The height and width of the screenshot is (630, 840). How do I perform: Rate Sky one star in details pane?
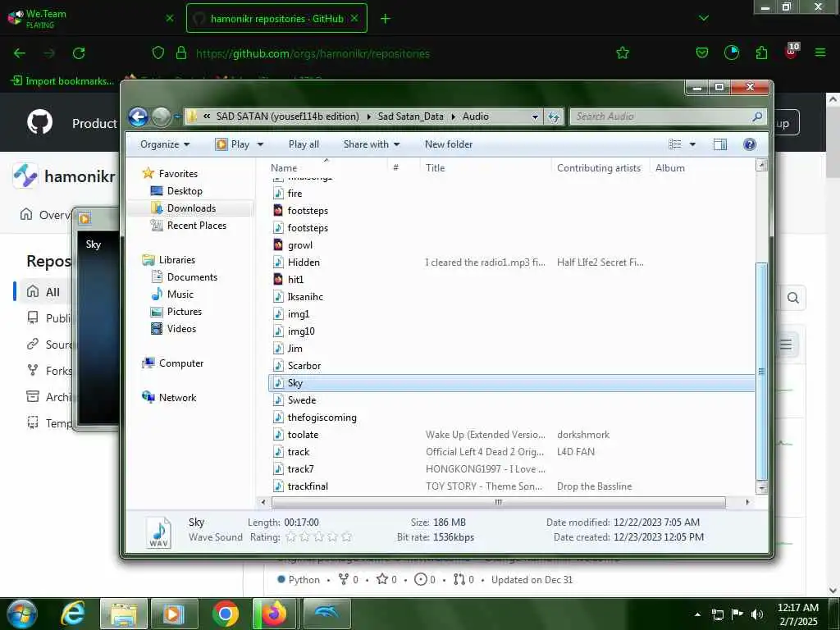pyautogui.click(x=291, y=536)
